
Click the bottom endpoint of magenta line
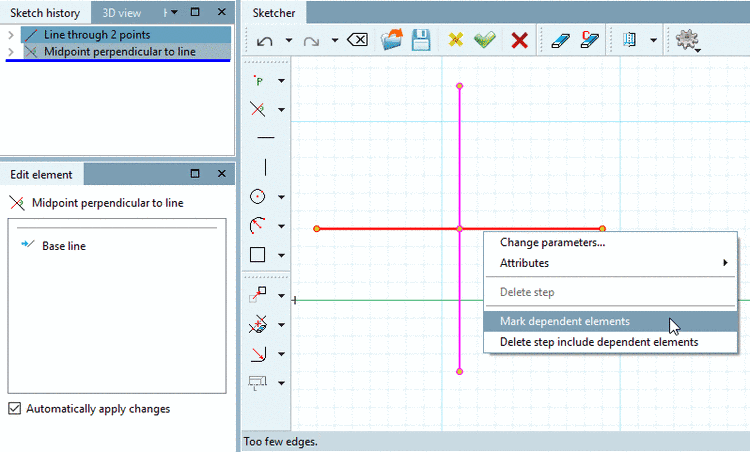click(x=460, y=372)
